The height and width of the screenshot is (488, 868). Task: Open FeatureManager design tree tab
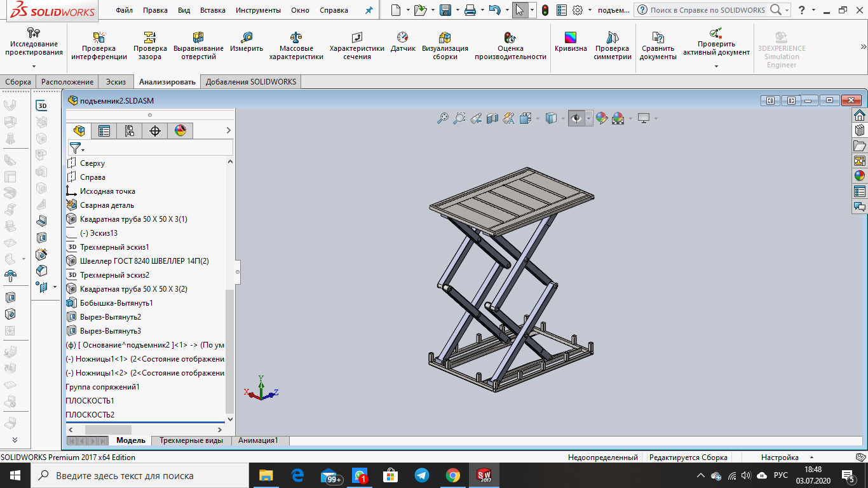[79, 131]
